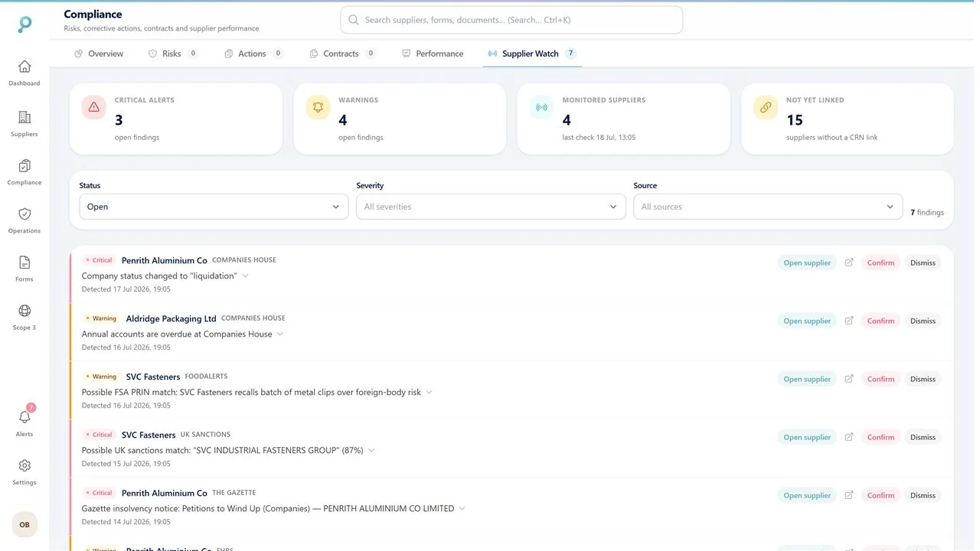Confirm the FSA PRIN match finding
Screen dimensions: 980x551
pyautogui.click(x=880, y=379)
